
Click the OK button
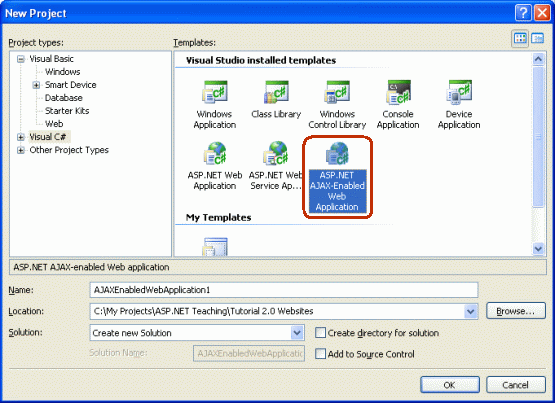pos(450,385)
